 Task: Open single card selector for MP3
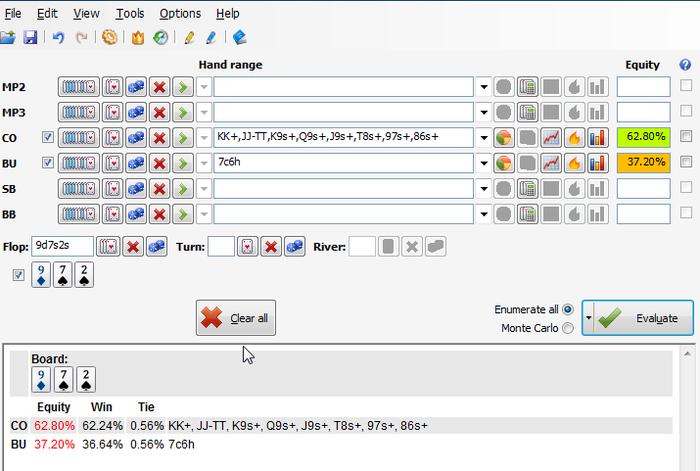(x=112, y=112)
